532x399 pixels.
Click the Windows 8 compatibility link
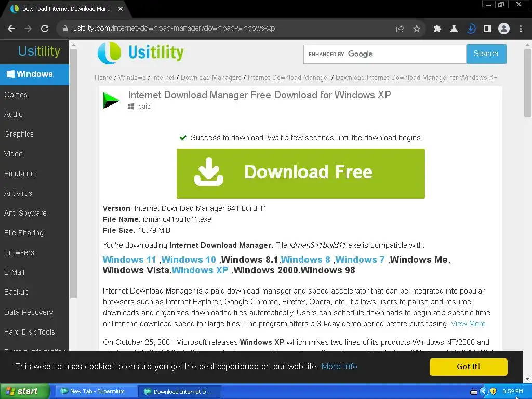pyautogui.click(x=305, y=260)
